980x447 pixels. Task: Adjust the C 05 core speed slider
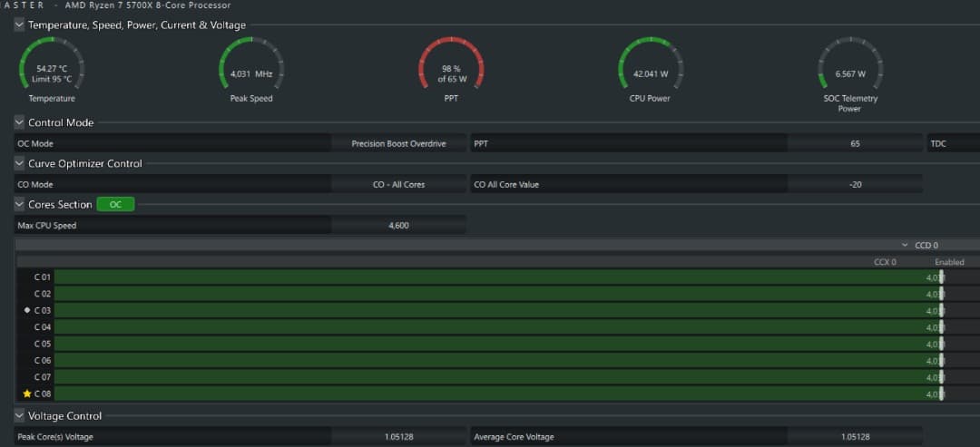click(x=941, y=344)
